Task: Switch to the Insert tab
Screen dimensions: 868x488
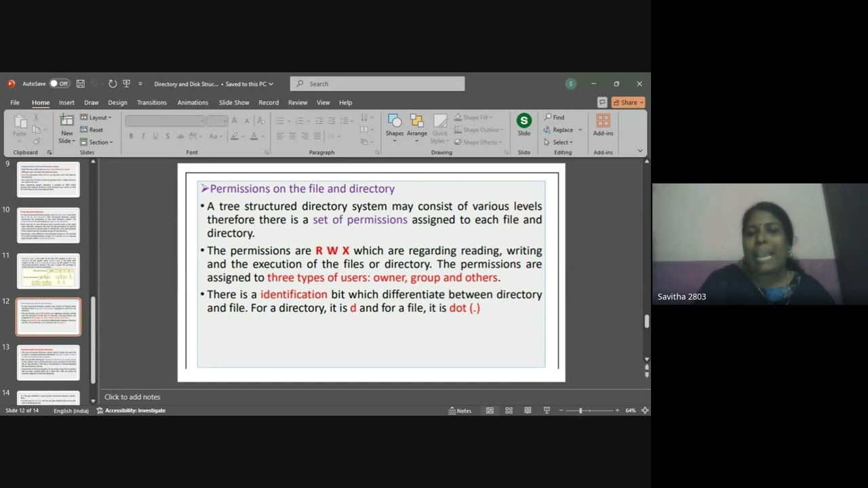Action: click(66, 102)
